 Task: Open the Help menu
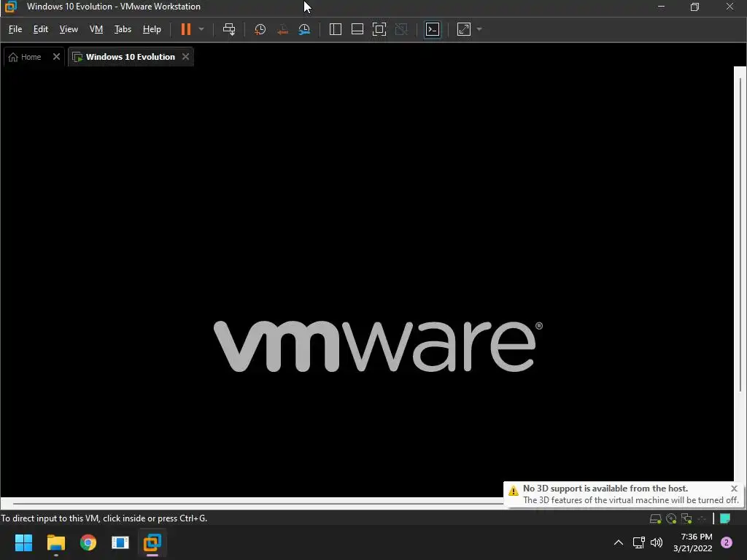pyautogui.click(x=152, y=29)
